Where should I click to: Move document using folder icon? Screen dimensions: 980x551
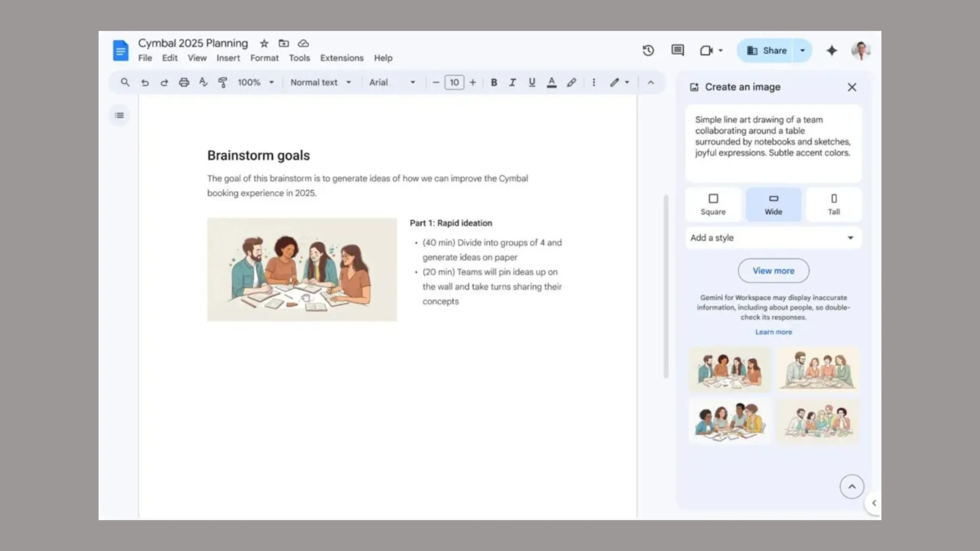click(x=284, y=43)
